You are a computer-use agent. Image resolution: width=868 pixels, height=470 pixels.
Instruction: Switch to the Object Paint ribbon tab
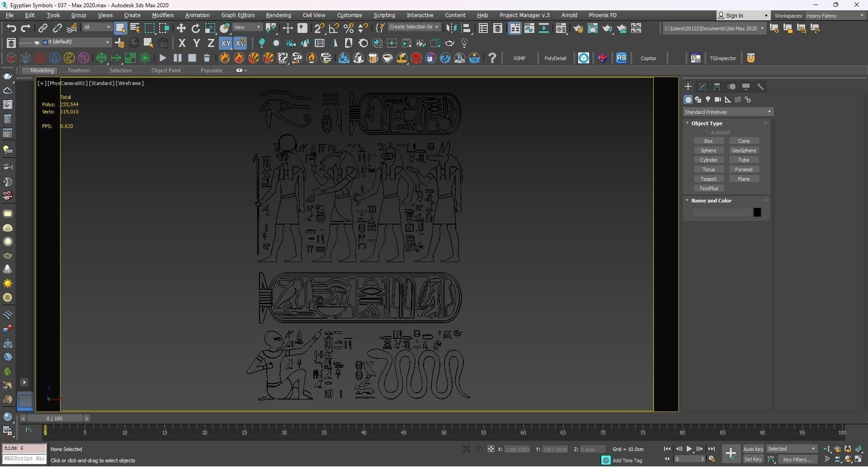click(166, 70)
